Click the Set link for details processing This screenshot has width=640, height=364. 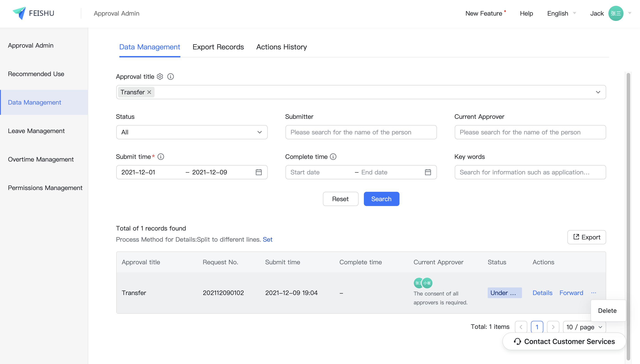pos(267,239)
